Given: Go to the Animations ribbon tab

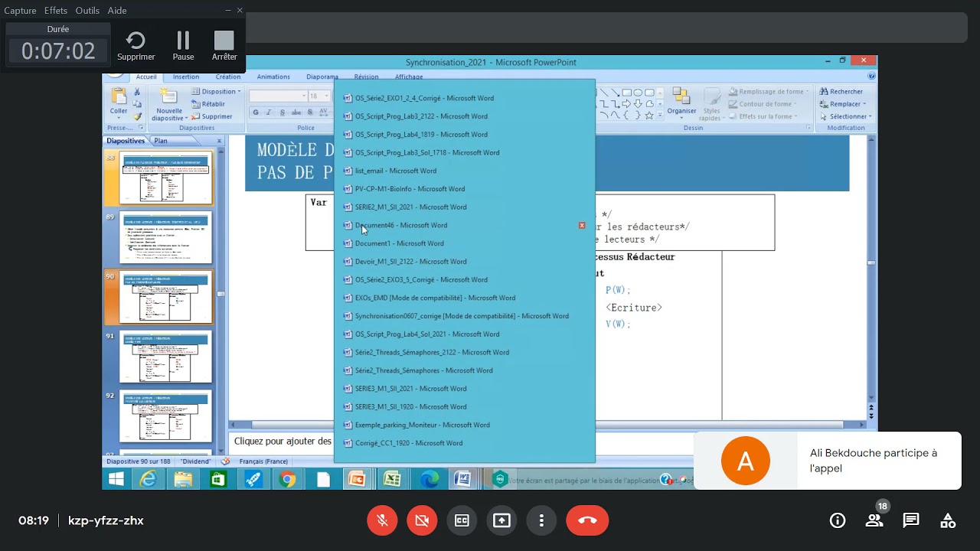Looking at the screenshot, I should click(x=273, y=77).
